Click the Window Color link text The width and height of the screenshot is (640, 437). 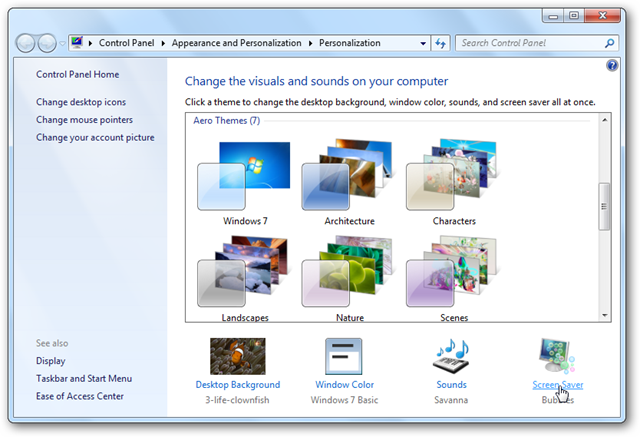[344, 385]
